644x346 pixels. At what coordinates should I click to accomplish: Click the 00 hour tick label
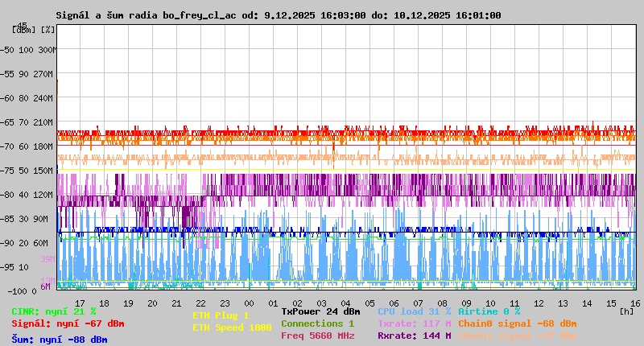click(x=249, y=303)
